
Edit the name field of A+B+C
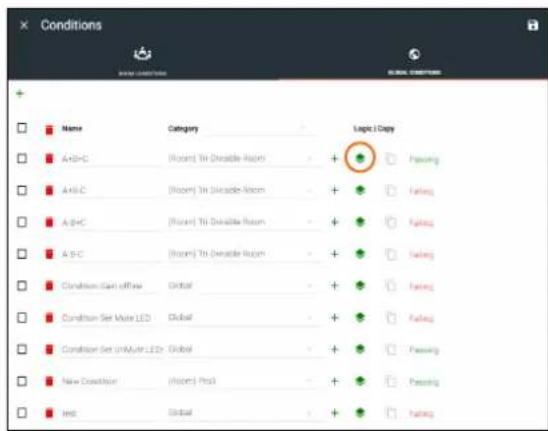tap(111, 159)
